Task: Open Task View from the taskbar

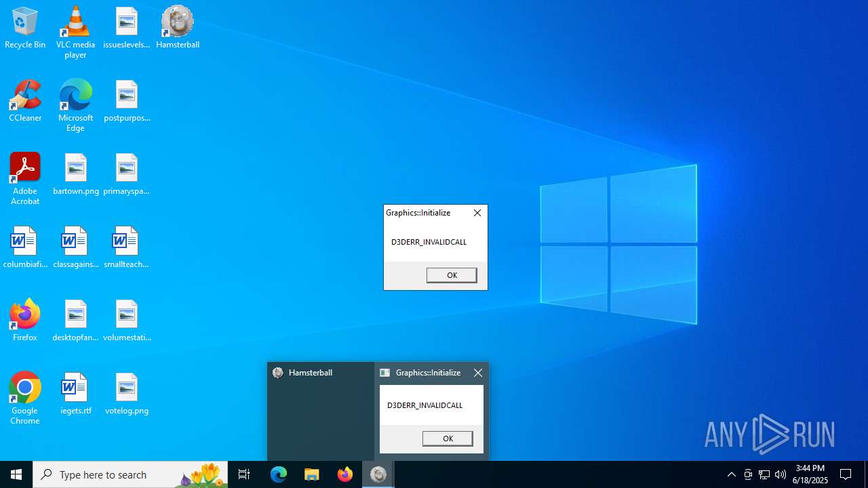Action: point(244,474)
